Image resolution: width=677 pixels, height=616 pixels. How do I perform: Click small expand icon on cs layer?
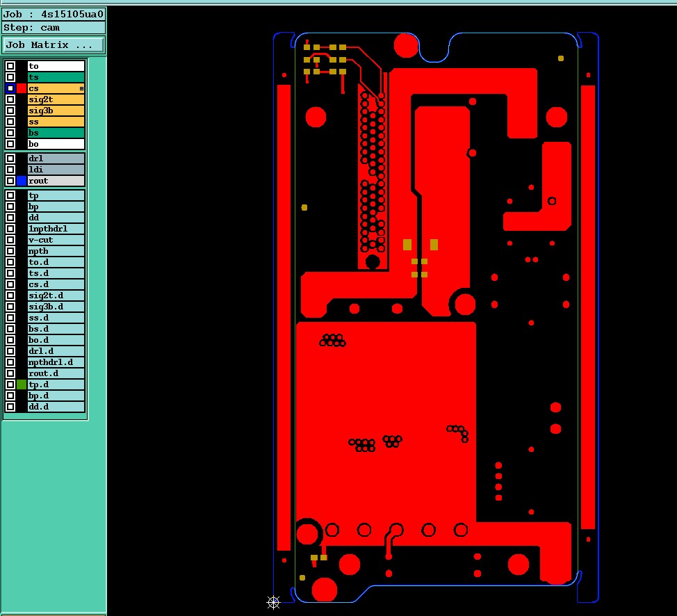click(x=81, y=88)
